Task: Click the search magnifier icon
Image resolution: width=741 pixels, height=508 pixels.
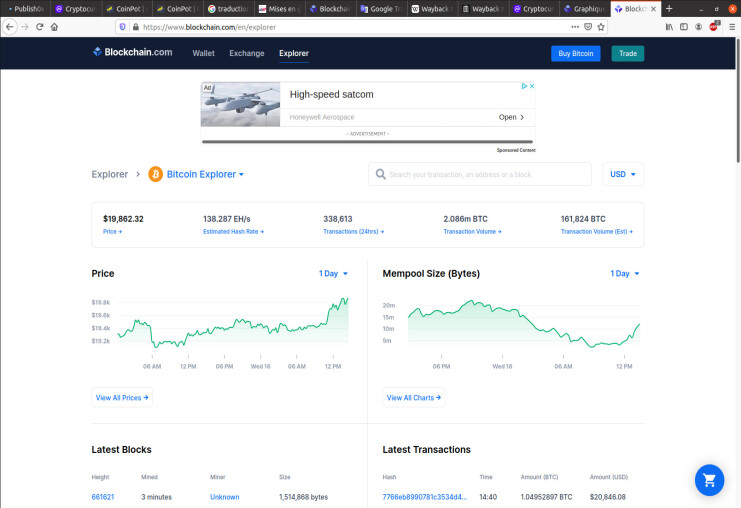Action: (380, 174)
